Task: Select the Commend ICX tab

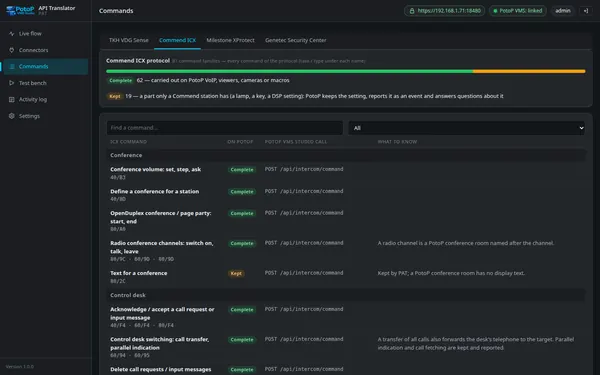Action: click(x=178, y=40)
